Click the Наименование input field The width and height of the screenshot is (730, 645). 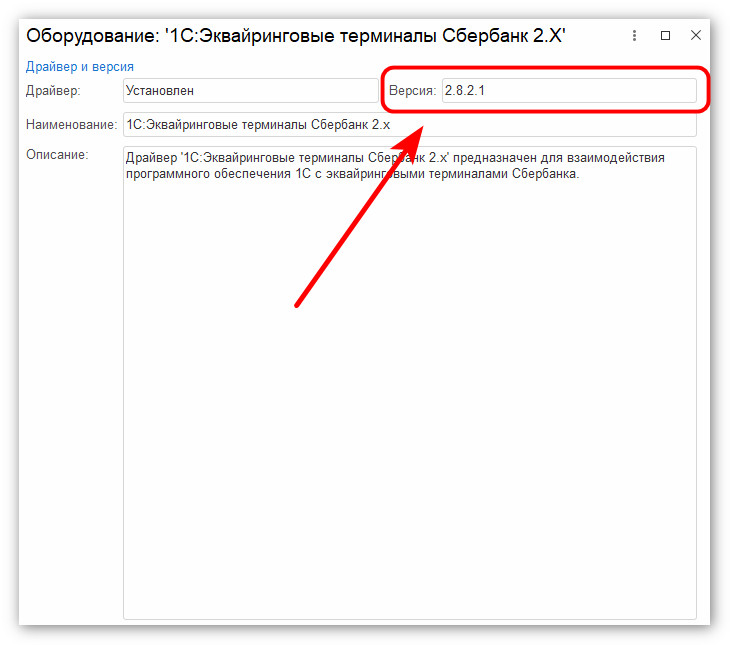(410, 124)
